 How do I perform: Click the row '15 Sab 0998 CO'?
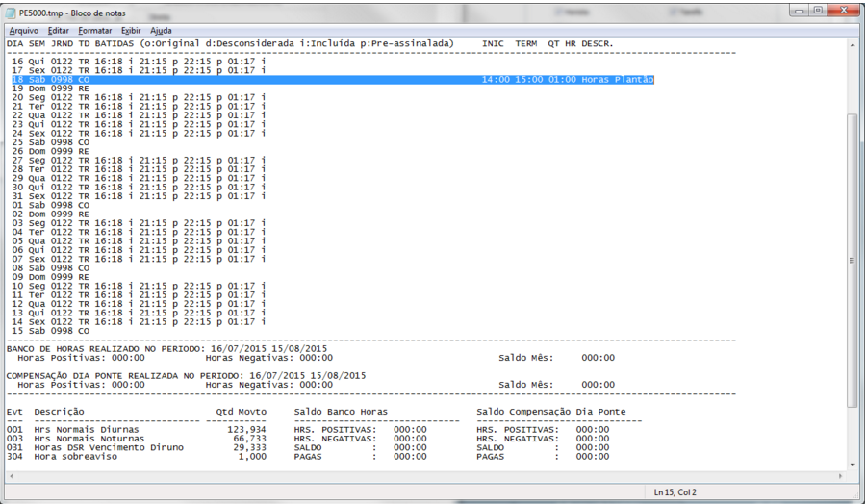pos(50,331)
